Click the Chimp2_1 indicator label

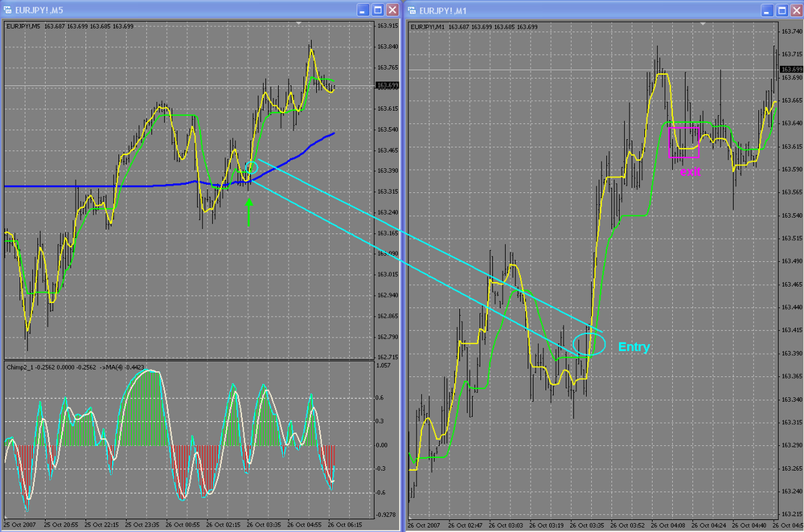76,367
